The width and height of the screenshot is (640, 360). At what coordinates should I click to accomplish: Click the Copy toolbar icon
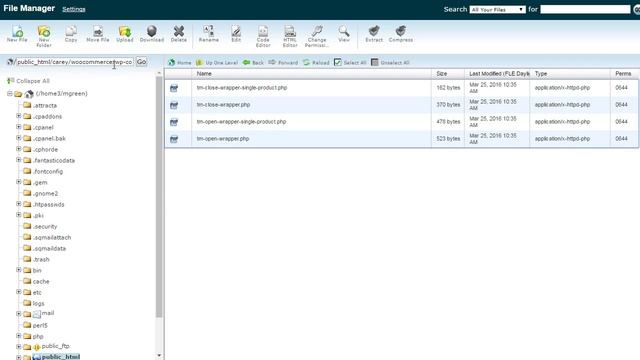pos(71,34)
